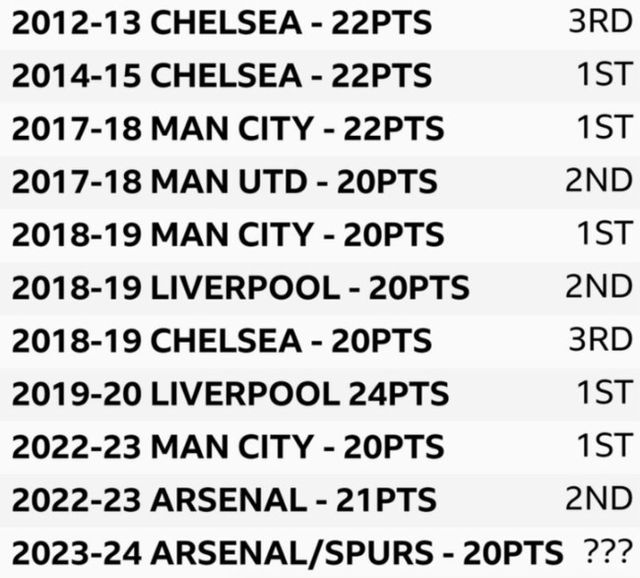Viewport: 640px width, 578px height.
Task: Click the 2022-23 Arsenal 21pts entry
Action: pos(224,499)
